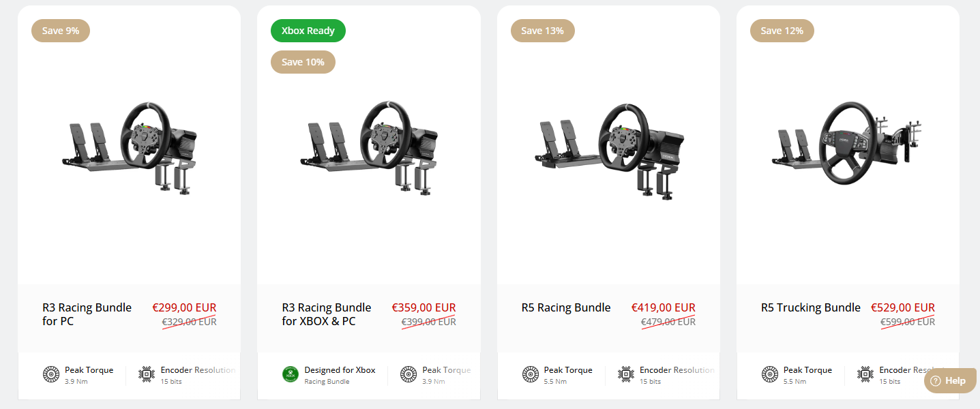Click Encoder Resolution icon in R5 Racing card
Viewport: 980px width, 409px height.
625,374
